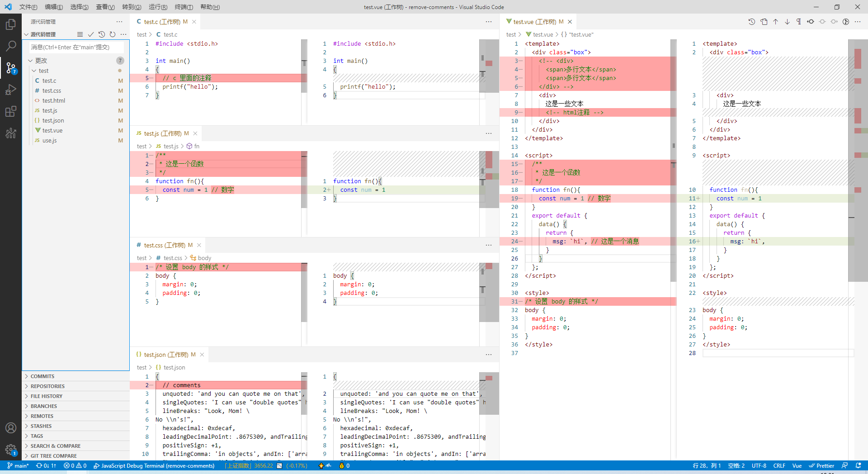
Task: Open changes with previous revision icon
Action: [x=811, y=22]
